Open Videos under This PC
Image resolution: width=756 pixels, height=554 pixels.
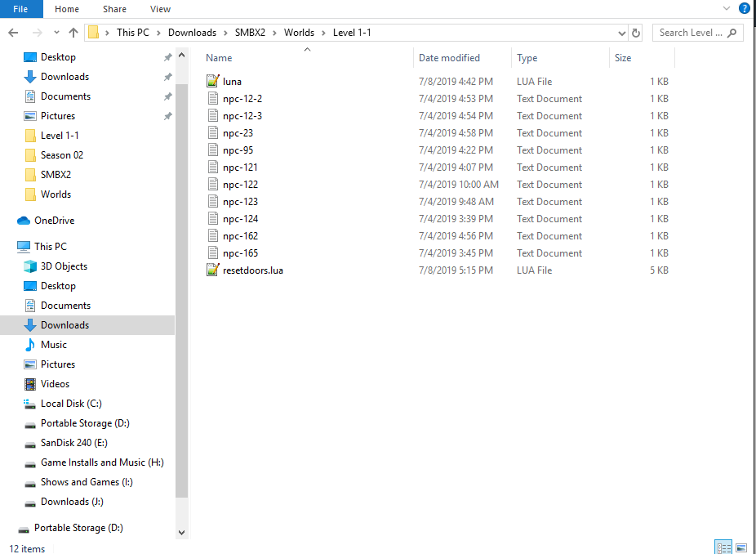pos(55,384)
